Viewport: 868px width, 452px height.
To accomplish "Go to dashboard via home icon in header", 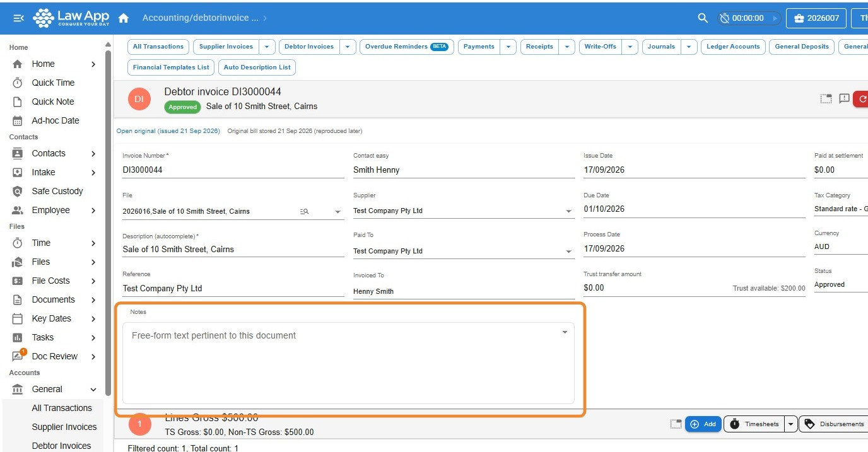I will click(x=124, y=18).
